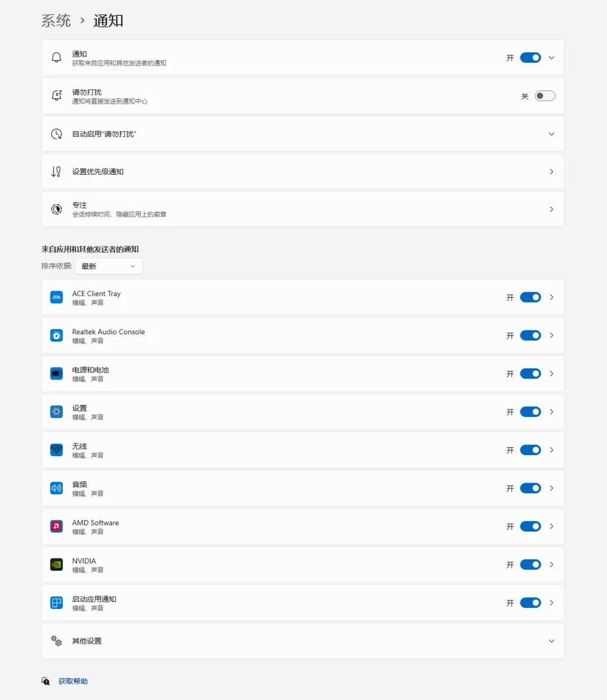The image size is (607, 700).
Task: Click the 启动应用通知 icon
Action: tap(57, 603)
